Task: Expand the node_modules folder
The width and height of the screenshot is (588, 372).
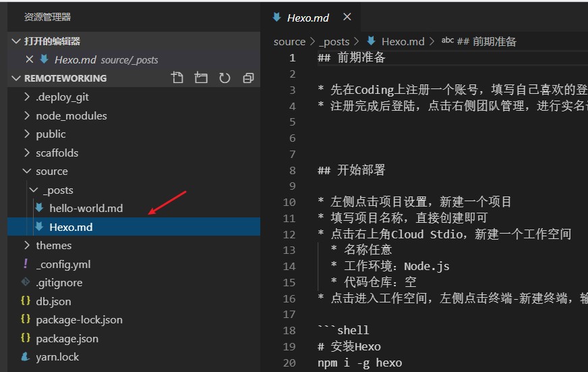Action: [26, 115]
